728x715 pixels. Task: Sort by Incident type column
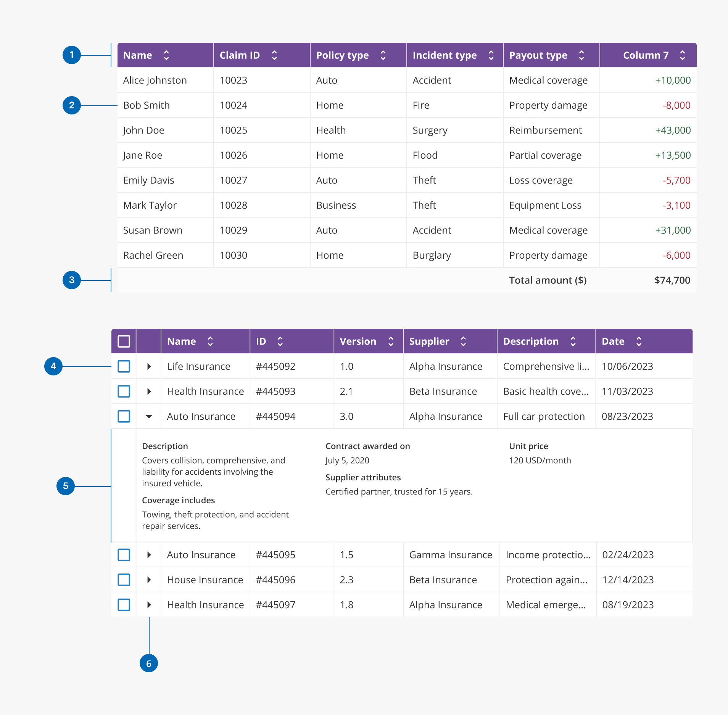click(x=491, y=55)
